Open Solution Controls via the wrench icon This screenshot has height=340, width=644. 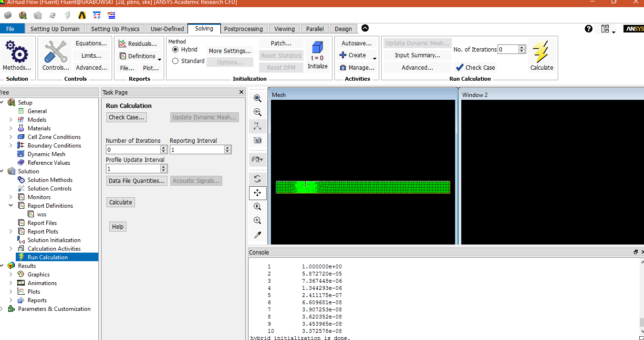(55, 52)
